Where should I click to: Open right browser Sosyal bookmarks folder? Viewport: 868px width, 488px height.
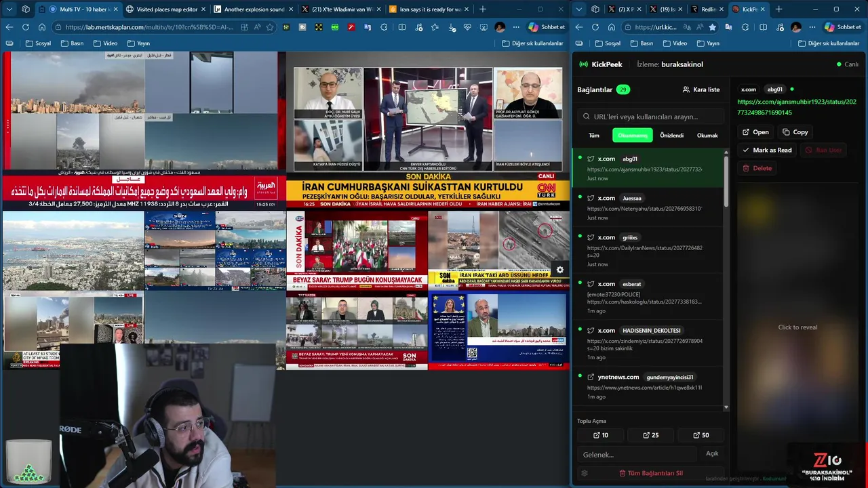(608, 43)
